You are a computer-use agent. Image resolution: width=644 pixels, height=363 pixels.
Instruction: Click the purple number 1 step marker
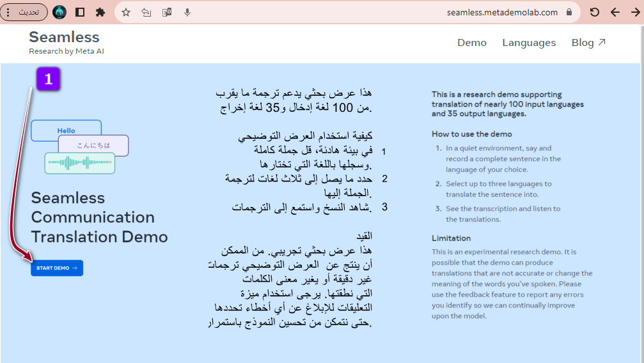tap(48, 79)
